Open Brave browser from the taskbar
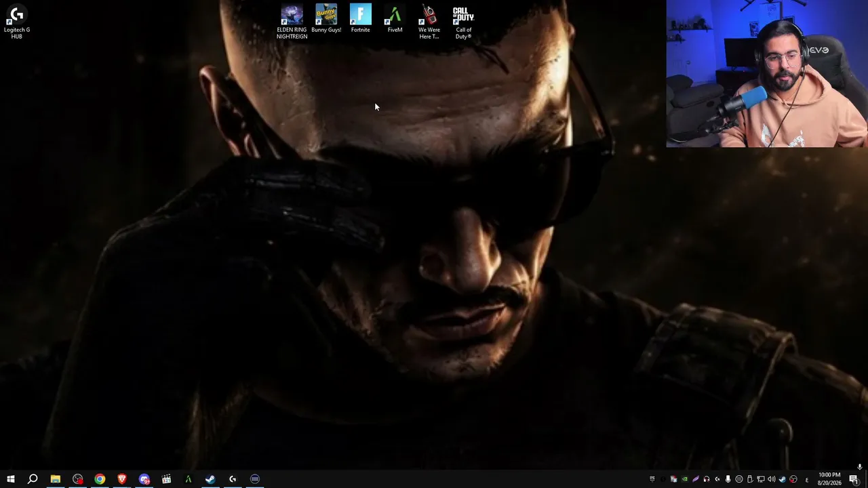The image size is (868, 488). [x=122, y=479]
